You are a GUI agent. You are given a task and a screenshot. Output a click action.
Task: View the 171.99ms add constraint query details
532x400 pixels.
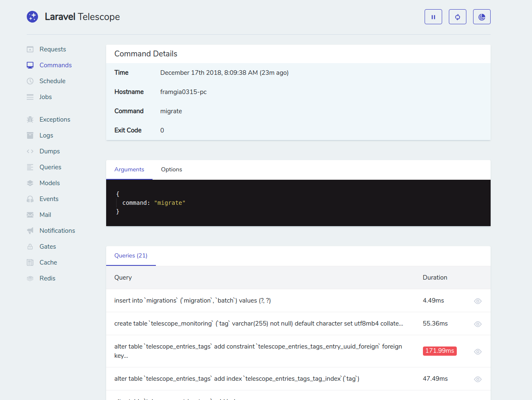(478, 352)
